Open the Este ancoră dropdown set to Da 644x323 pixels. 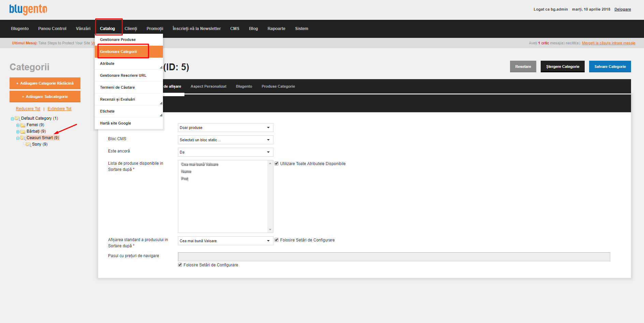[225, 152]
